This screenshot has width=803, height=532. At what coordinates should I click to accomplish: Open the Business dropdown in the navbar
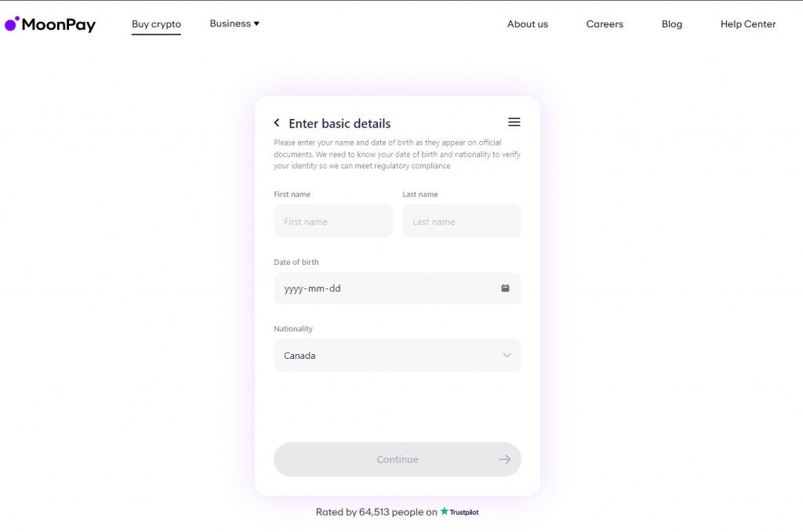[x=234, y=23]
